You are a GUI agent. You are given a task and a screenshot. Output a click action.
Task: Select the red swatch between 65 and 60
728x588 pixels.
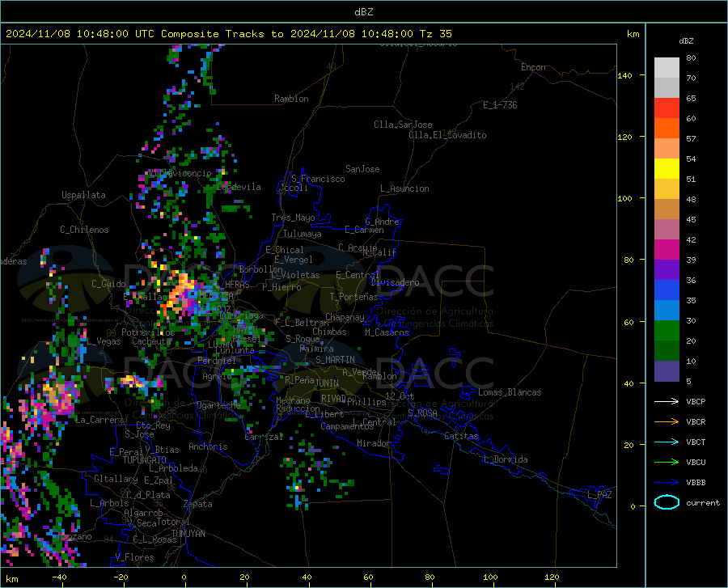(x=667, y=108)
